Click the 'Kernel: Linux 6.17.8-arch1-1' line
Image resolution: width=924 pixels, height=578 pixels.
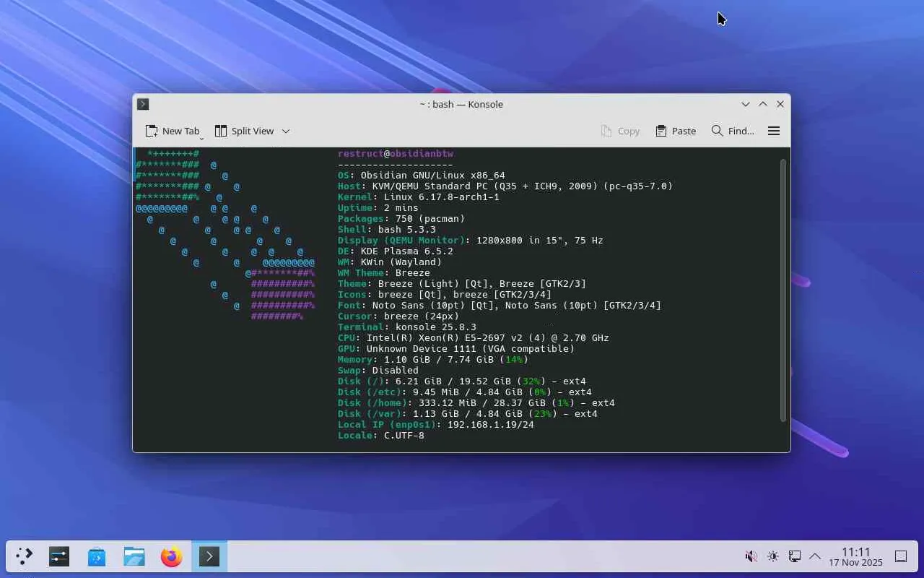(x=419, y=197)
